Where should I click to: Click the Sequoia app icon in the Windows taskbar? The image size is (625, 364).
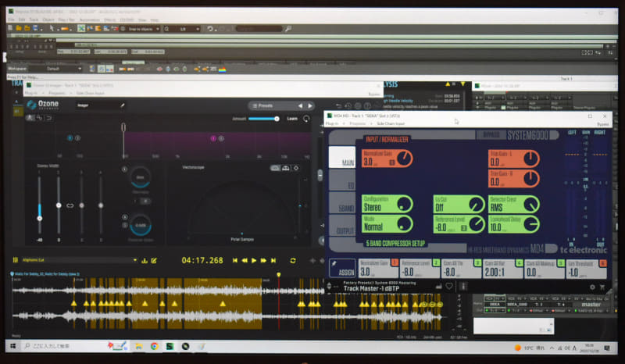coord(170,346)
